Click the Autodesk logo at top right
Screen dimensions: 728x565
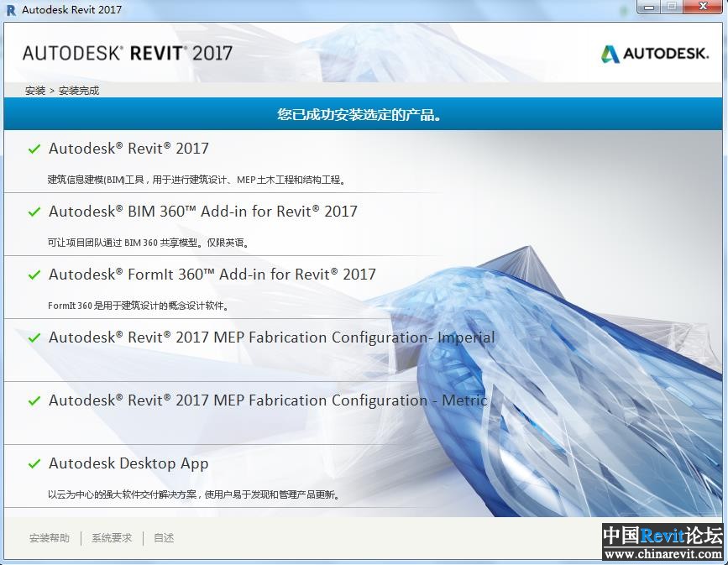pos(655,54)
